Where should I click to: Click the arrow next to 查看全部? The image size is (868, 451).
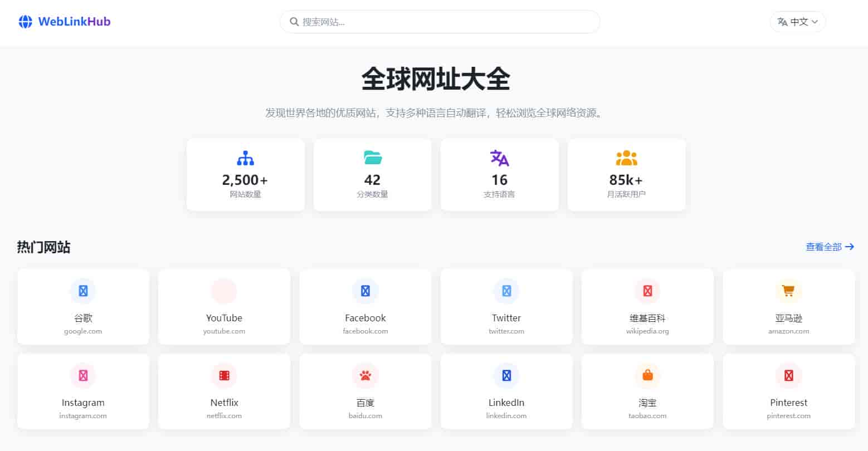pyautogui.click(x=850, y=247)
